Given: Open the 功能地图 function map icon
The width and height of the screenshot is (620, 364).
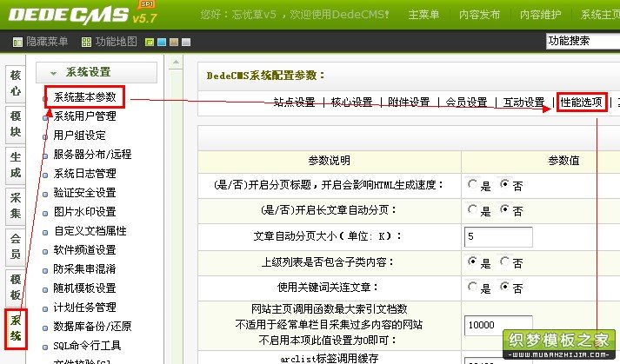Looking at the screenshot, I should coord(86,42).
